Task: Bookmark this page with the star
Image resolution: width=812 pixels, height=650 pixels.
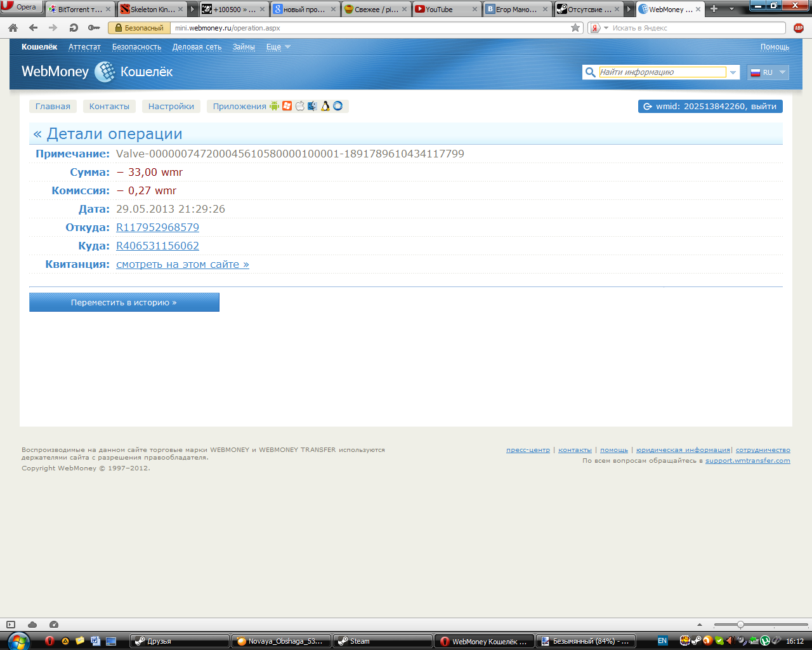Action: click(575, 28)
